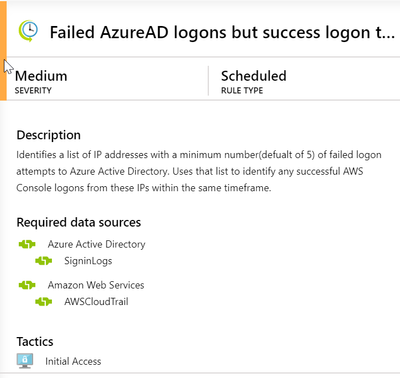This screenshot has width=400, height=378.
Task: Click the Description heading
Action: point(49,135)
